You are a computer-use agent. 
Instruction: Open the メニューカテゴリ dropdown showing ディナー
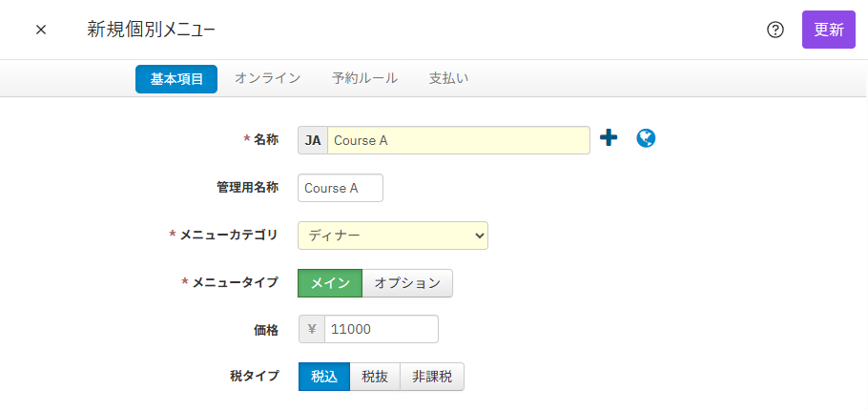(x=393, y=236)
